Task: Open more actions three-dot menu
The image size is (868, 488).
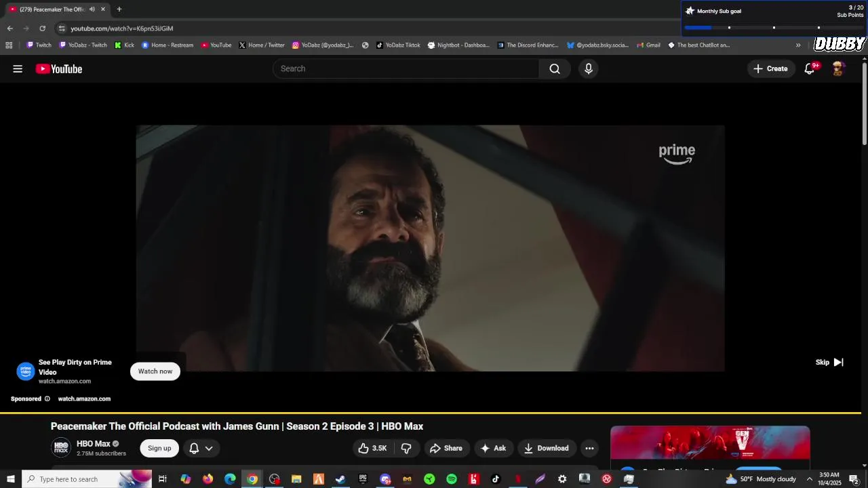Action: [x=589, y=448]
